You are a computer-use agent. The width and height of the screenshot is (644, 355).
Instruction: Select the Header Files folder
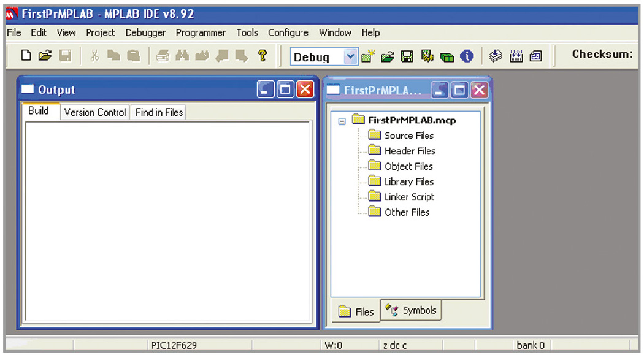[410, 151]
